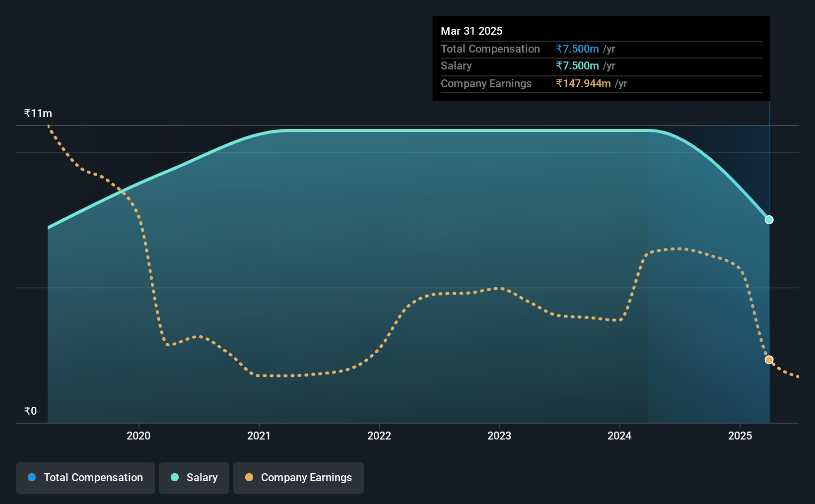Click Total Compensation ₹7.500m value in tooltip
Screen dimensions: 815x504
[x=577, y=49]
